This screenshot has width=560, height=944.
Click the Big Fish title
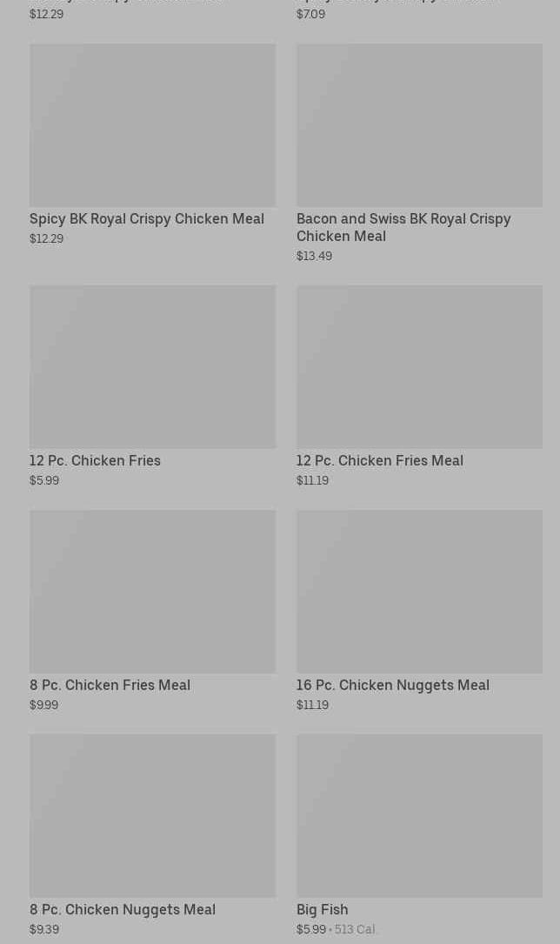coord(322,910)
